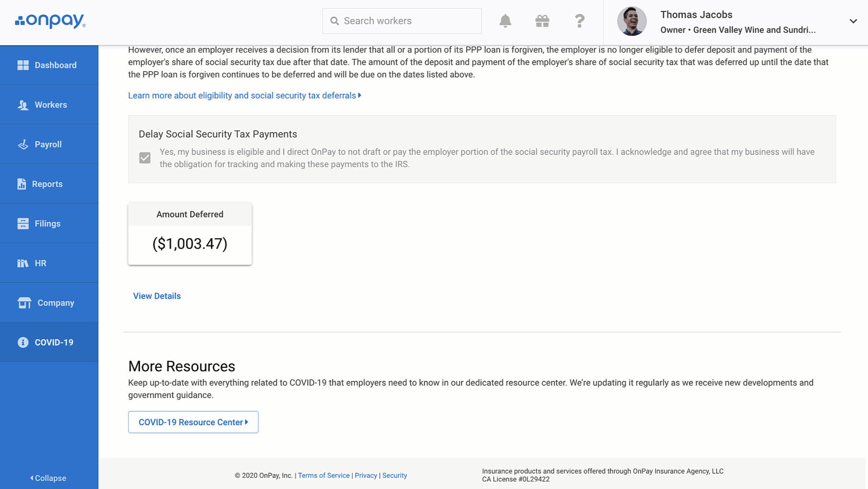Click the Company storefront icon

pos(24,303)
